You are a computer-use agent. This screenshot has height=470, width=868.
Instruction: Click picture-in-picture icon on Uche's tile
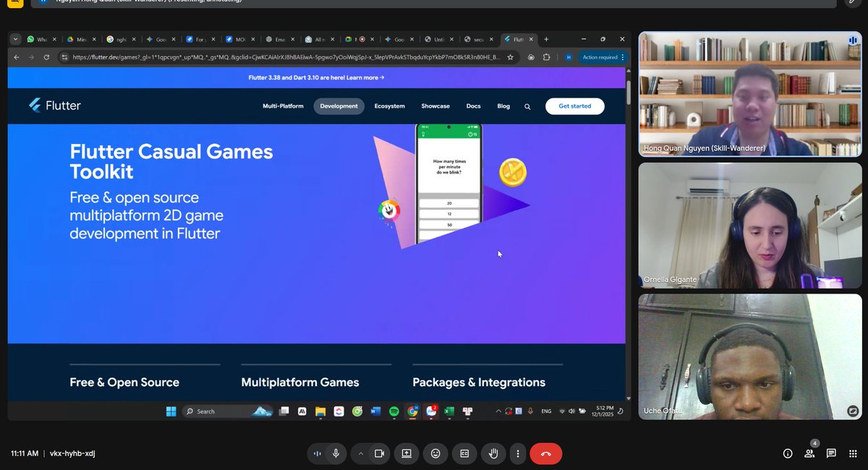(x=853, y=411)
